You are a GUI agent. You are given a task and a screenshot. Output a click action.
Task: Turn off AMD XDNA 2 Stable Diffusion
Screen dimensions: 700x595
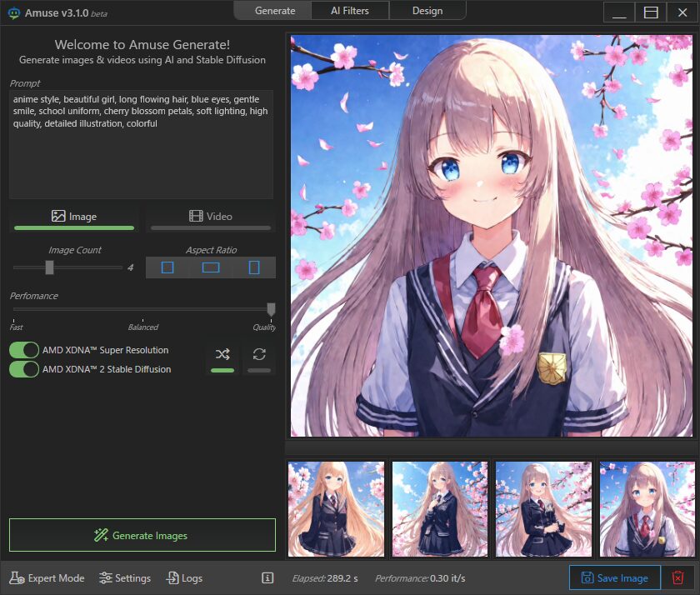(24, 369)
